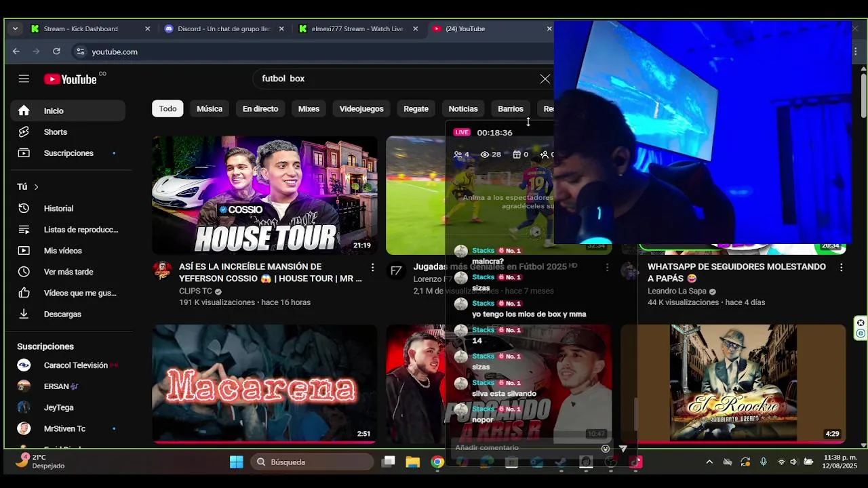This screenshot has height=488, width=868.
Task: Switch to the Stream - Kick Dashboard tab
Action: coord(91,28)
